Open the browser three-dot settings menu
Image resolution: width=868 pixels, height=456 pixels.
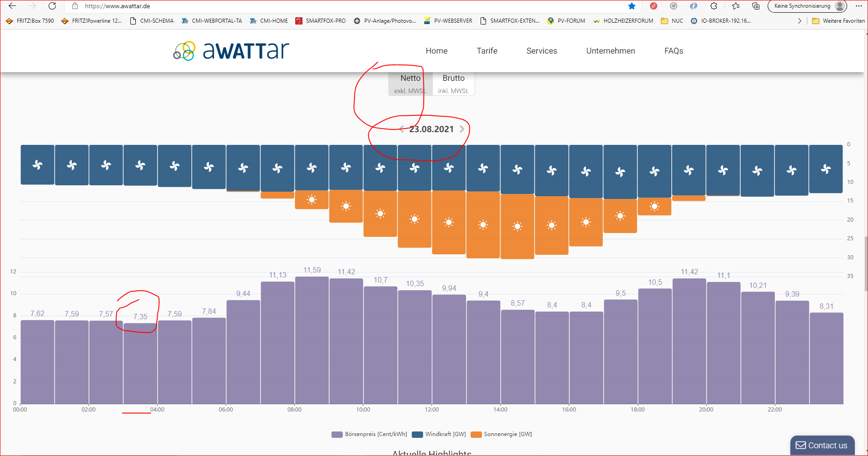point(858,6)
